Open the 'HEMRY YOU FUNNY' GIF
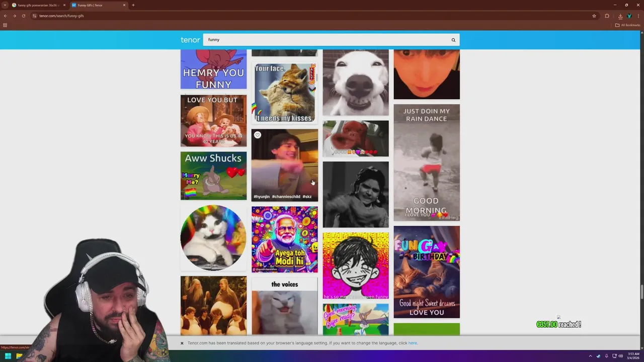The width and height of the screenshot is (644, 362). 213,69
